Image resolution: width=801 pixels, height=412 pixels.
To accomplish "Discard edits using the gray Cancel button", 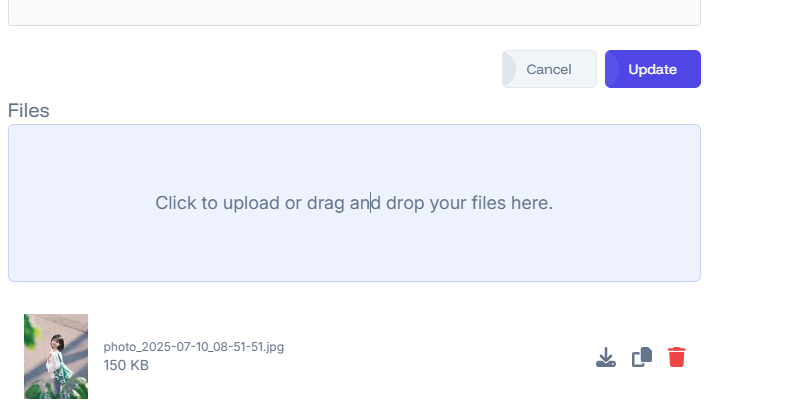I will (x=549, y=69).
